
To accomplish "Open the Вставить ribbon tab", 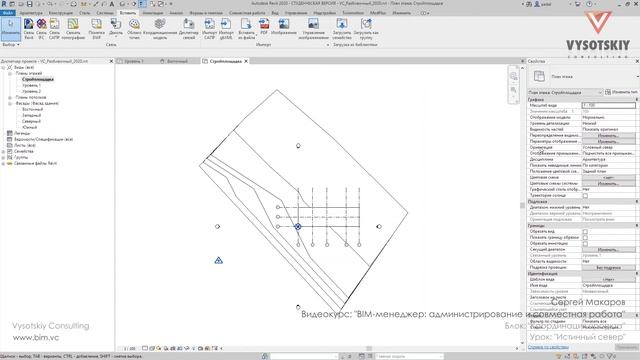I will pos(128,13).
